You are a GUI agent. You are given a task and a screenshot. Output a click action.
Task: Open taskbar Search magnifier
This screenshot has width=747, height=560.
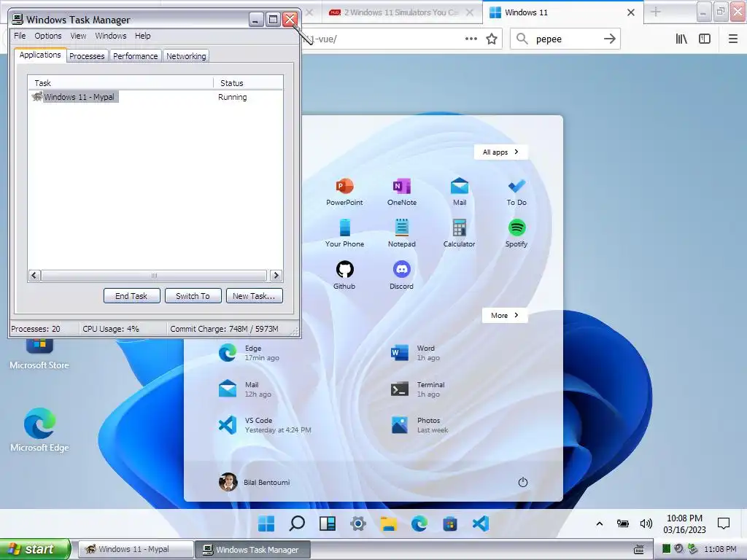click(297, 524)
